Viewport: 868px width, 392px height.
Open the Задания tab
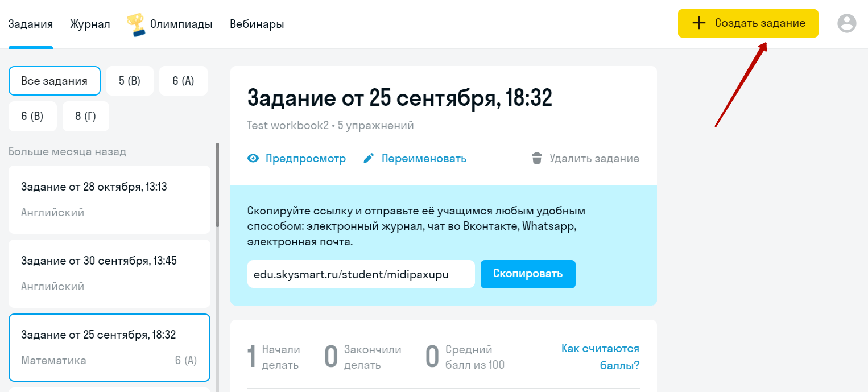[31, 24]
